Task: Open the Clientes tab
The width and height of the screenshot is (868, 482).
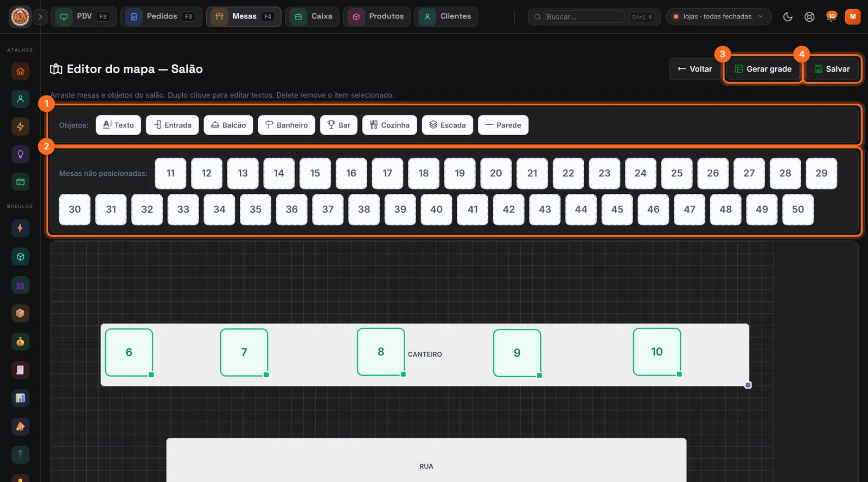Action: (446, 17)
